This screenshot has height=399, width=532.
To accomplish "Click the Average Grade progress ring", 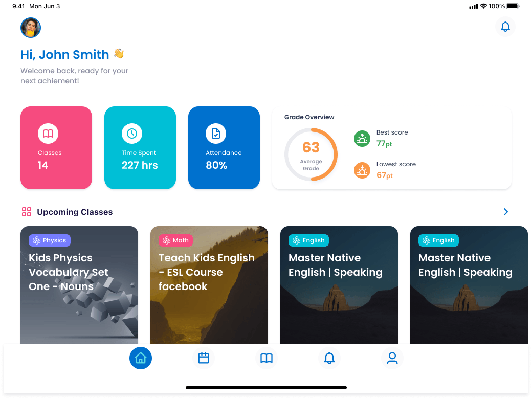I will coord(311,153).
